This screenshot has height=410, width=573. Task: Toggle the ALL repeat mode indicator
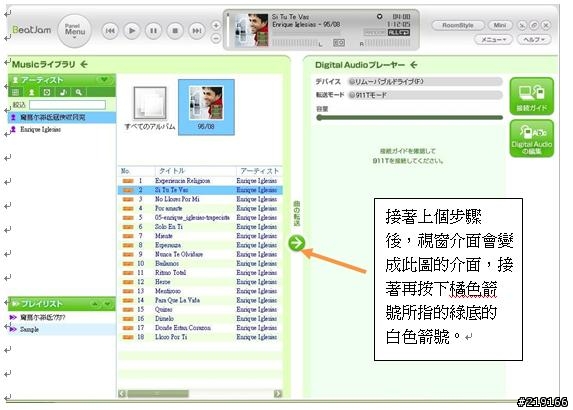398,33
